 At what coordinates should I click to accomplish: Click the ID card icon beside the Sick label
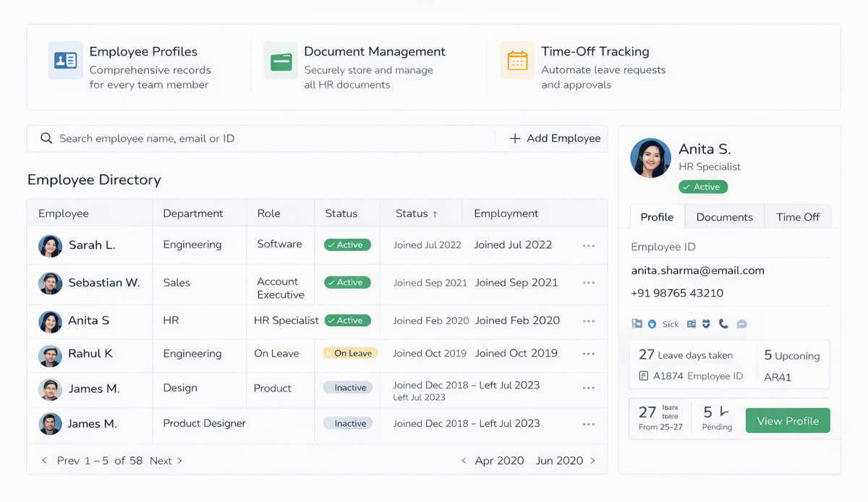(692, 323)
